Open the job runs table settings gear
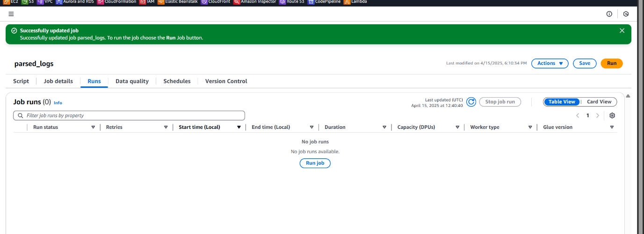The image size is (644, 234). pos(612,115)
